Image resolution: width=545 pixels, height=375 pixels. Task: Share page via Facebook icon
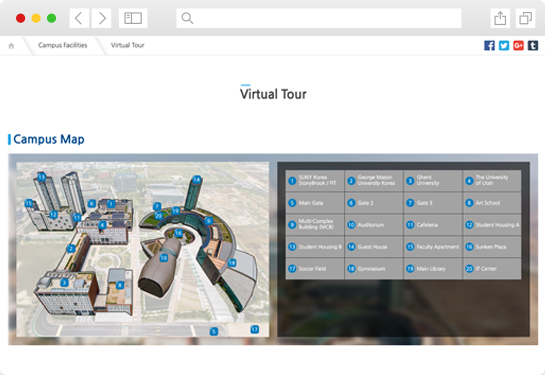(489, 46)
